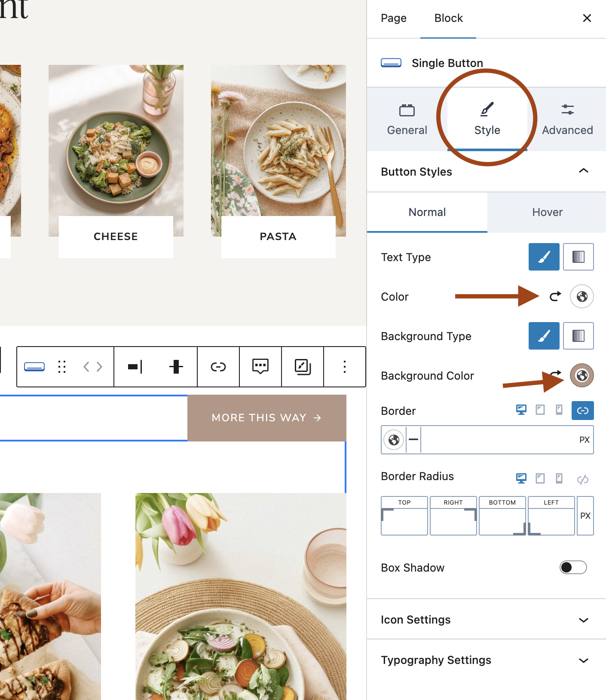
Task: Click the copy styles toolbar icon
Action: 303,367
